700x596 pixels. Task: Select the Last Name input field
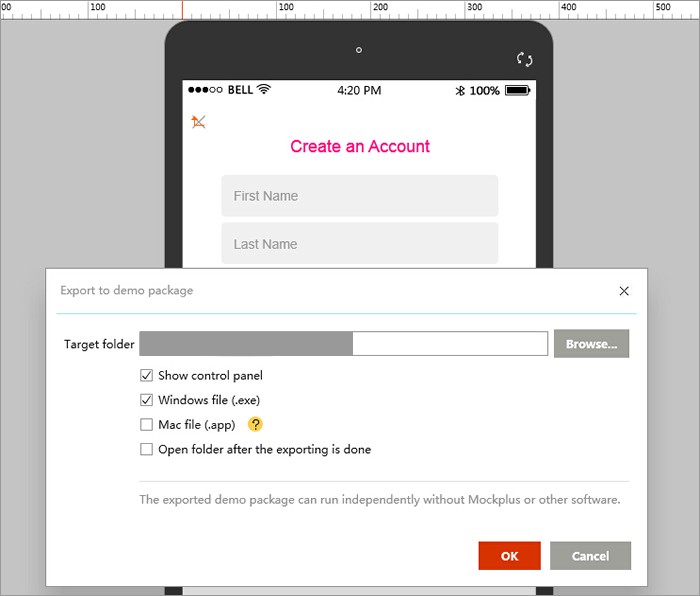pyautogui.click(x=360, y=244)
